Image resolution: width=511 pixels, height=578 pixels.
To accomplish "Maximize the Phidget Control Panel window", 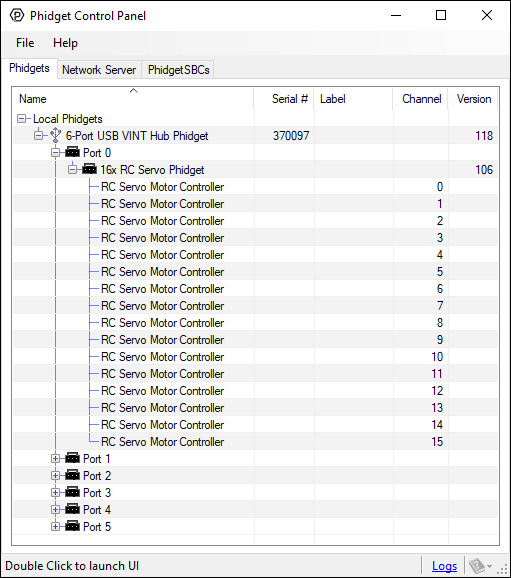I will (x=441, y=15).
